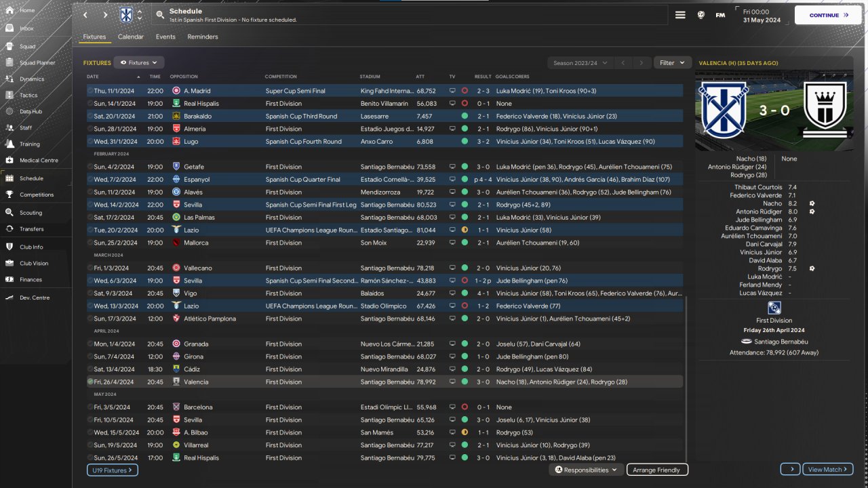This screenshot has height=488, width=868.
Task: Click the Arrange Friendly button
Action: point(656,470)
